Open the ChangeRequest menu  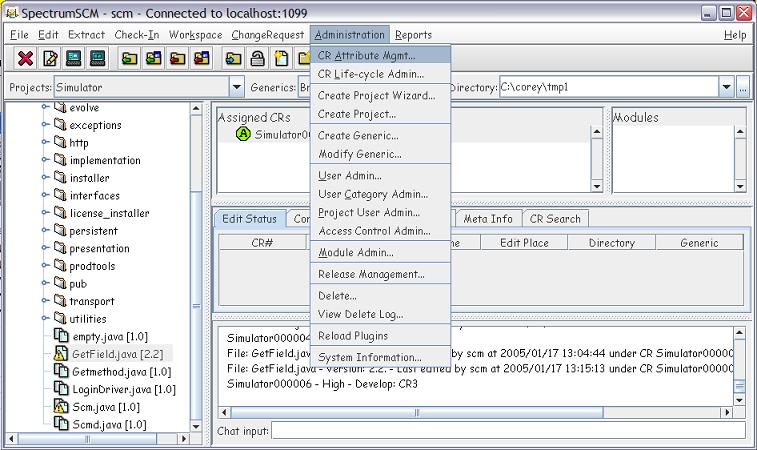tap(267, 35)
